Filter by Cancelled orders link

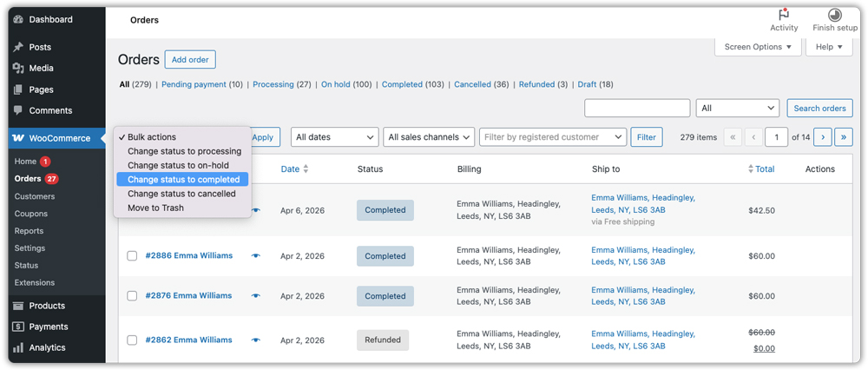(473, 85)
